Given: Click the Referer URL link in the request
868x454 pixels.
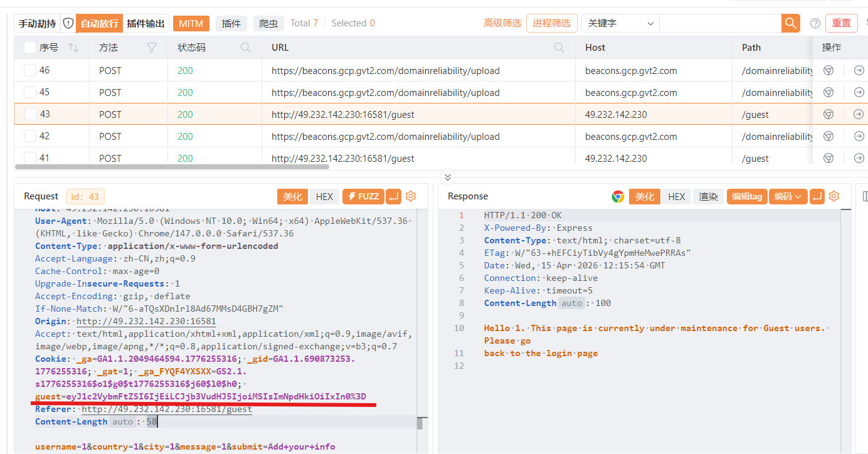Looking at the screenshot, I should pos(167,409).
